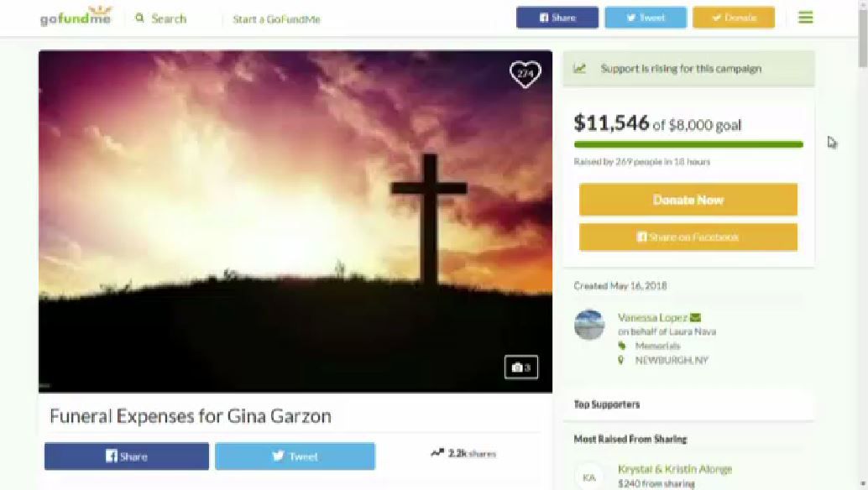868x490 pixels.
Task: Click the gofundme logo
Action: [x=76, y=17]
